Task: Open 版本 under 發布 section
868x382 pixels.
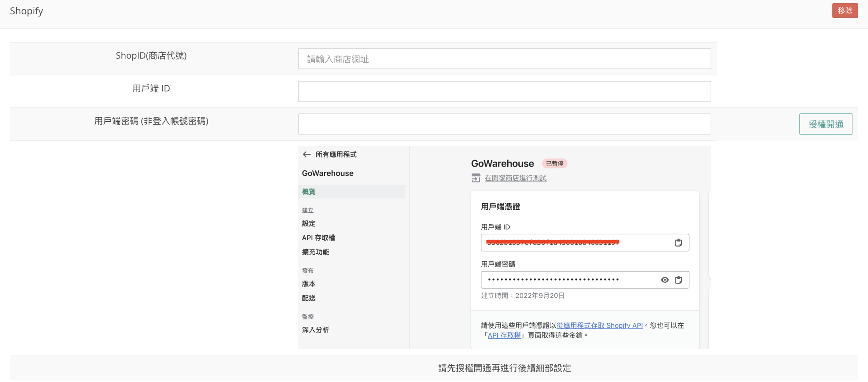Action: point(309,284)
